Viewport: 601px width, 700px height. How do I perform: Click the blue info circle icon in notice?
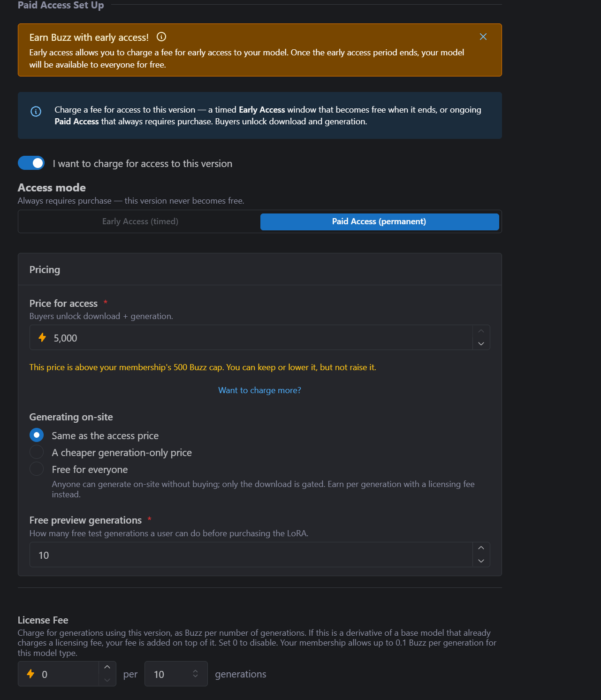(x=36, y=111)
